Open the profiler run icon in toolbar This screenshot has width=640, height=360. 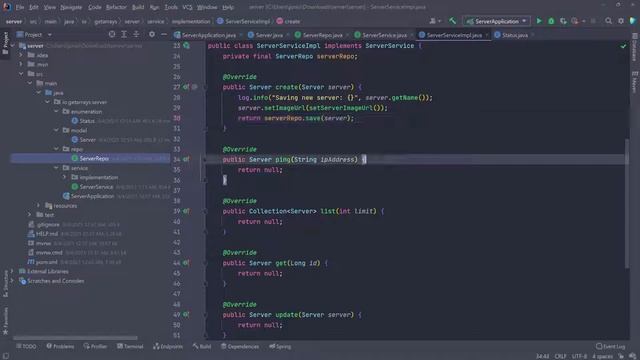pos(575,21)
